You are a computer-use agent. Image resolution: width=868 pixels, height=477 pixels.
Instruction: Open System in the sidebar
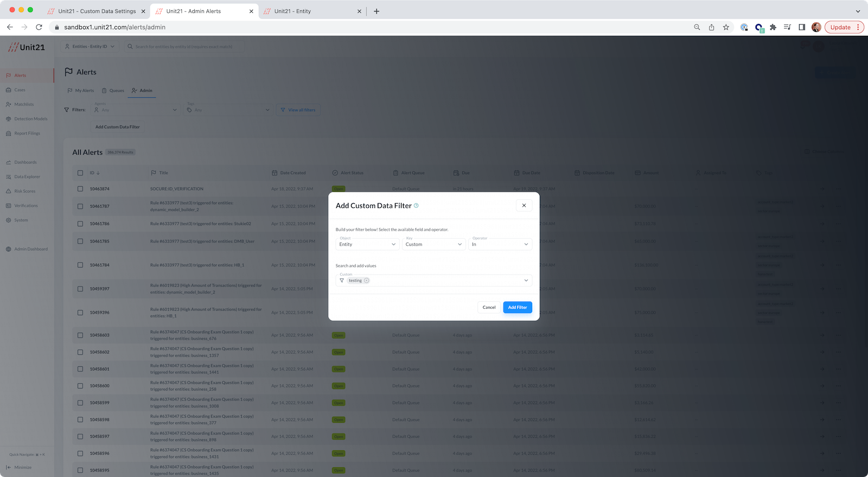tap(21, 220)
